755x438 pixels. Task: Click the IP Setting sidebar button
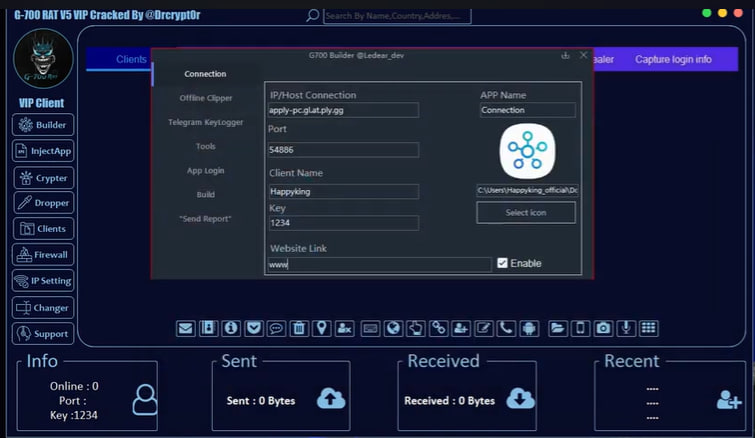tap(43, 281)
